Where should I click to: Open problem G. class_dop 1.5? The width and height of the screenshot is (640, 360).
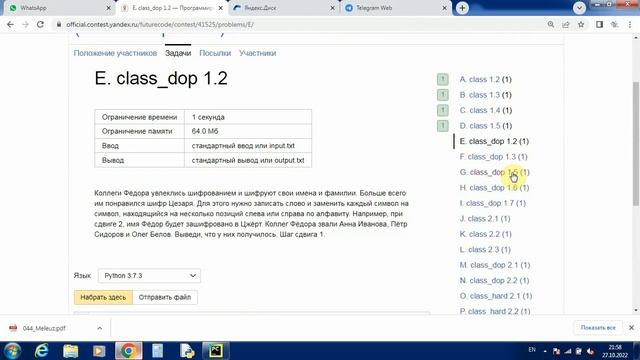click(494, 172)
